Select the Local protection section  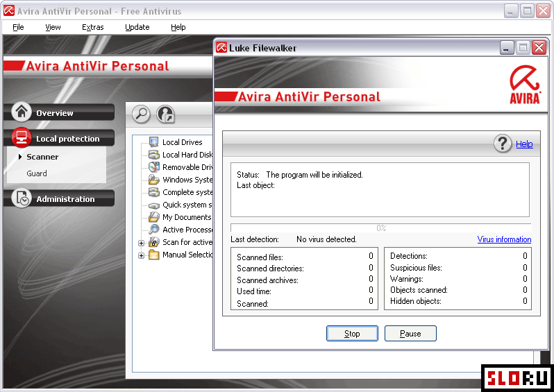point(60,138)
